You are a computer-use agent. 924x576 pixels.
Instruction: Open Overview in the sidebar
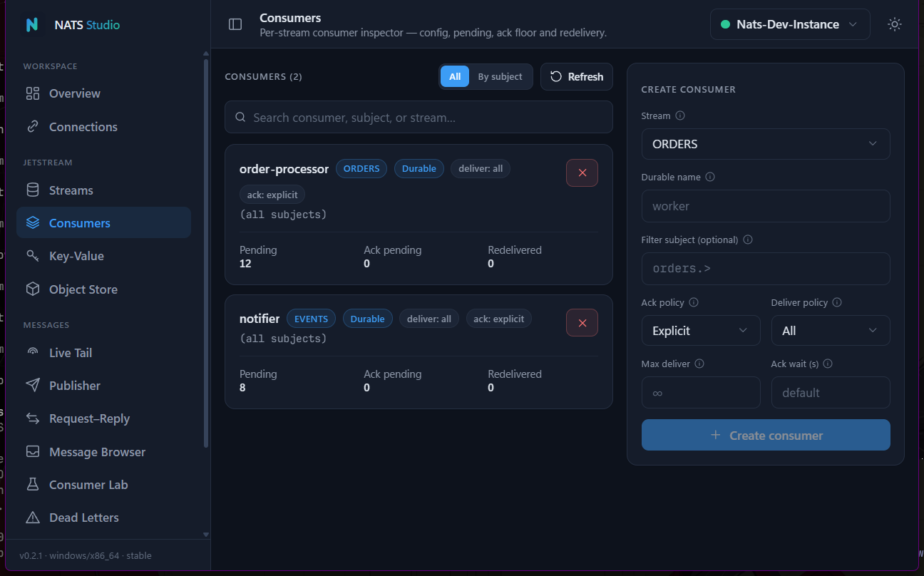[104, 93]
